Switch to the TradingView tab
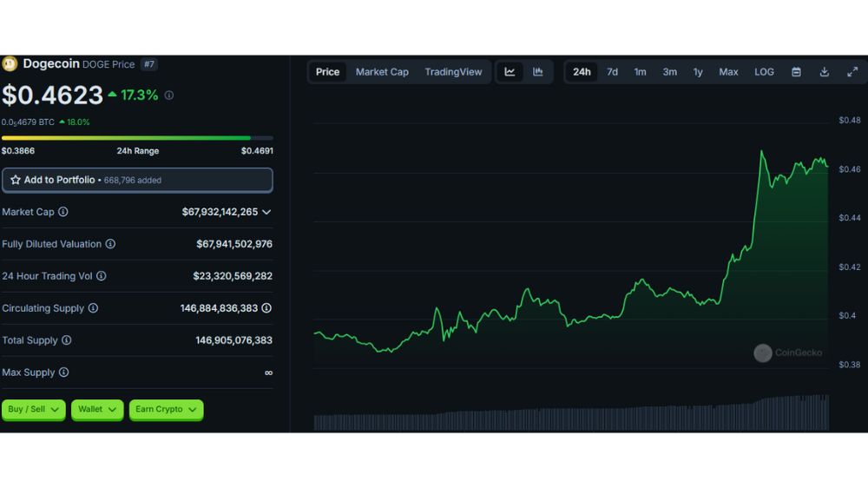 pos(453,72)
